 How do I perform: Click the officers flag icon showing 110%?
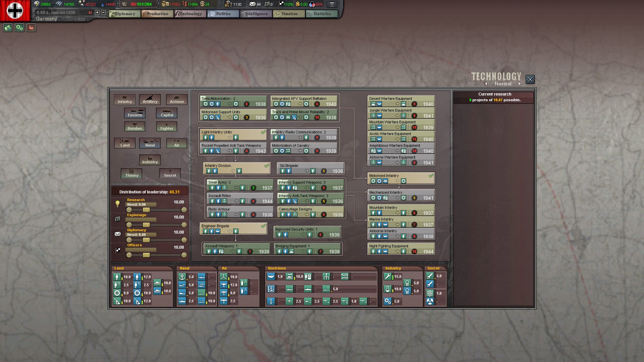point(281,4)
